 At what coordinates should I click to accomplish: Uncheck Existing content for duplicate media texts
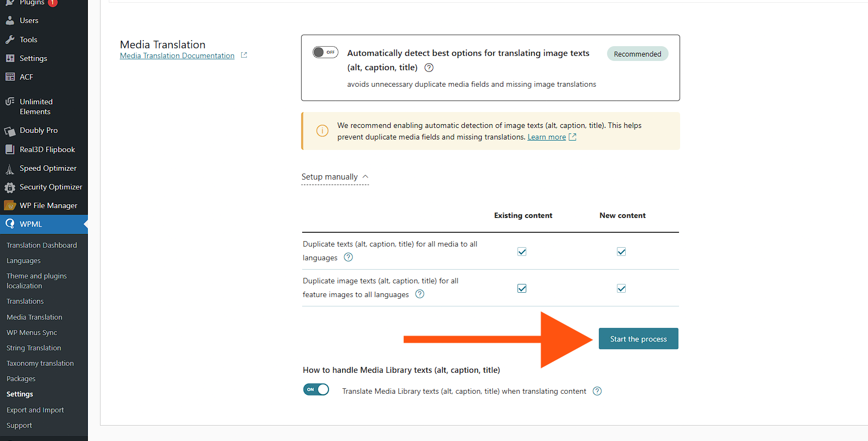click(522, 252)
